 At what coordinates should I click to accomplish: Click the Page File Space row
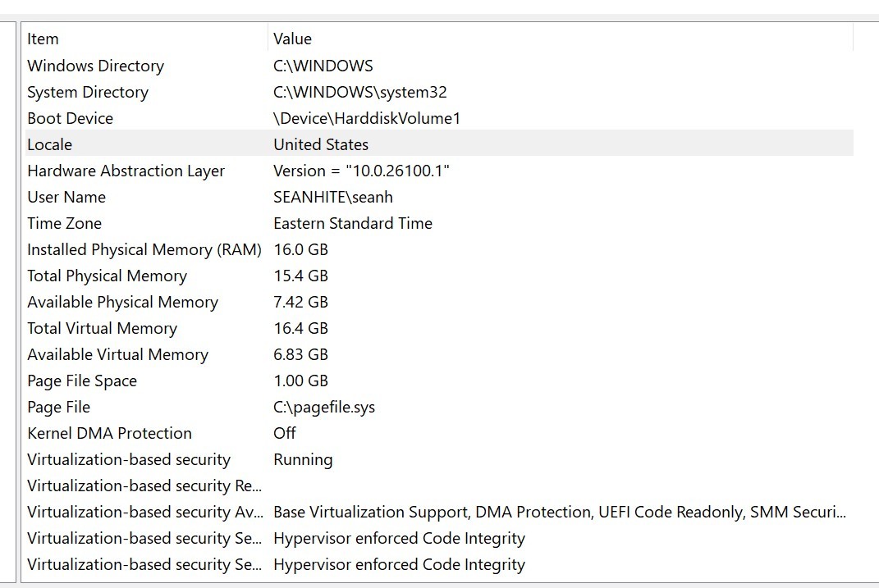tap(82, 381)
